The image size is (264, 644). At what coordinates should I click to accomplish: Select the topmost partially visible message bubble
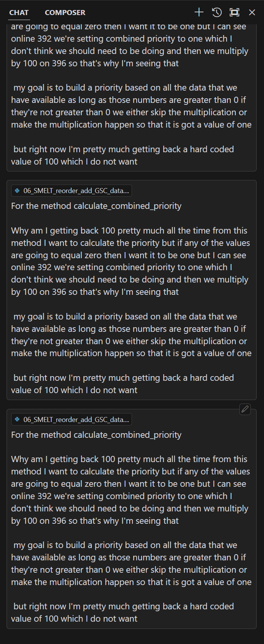pyautogui.click(x=131, y=96)
